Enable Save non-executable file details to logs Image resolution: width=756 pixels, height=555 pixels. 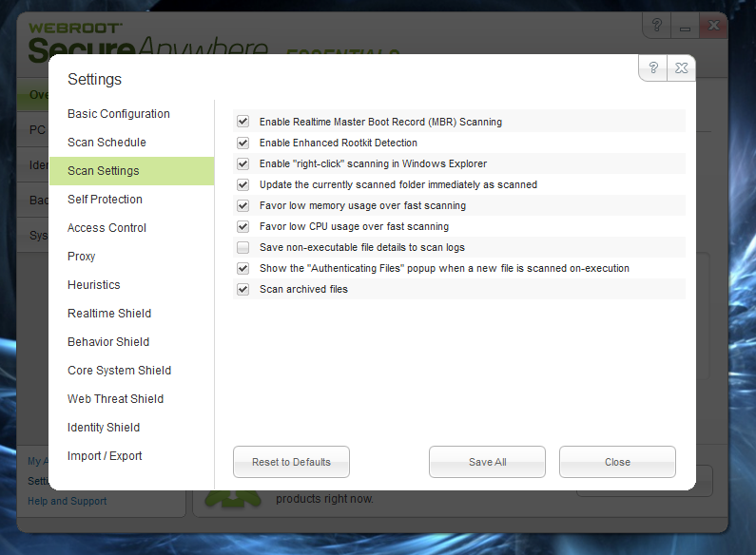[x=243, y=247]
